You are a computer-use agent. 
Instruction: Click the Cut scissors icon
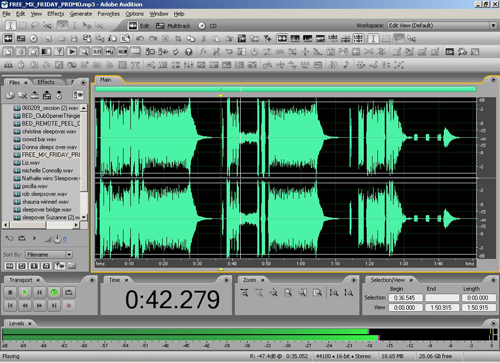coord(203,39)
